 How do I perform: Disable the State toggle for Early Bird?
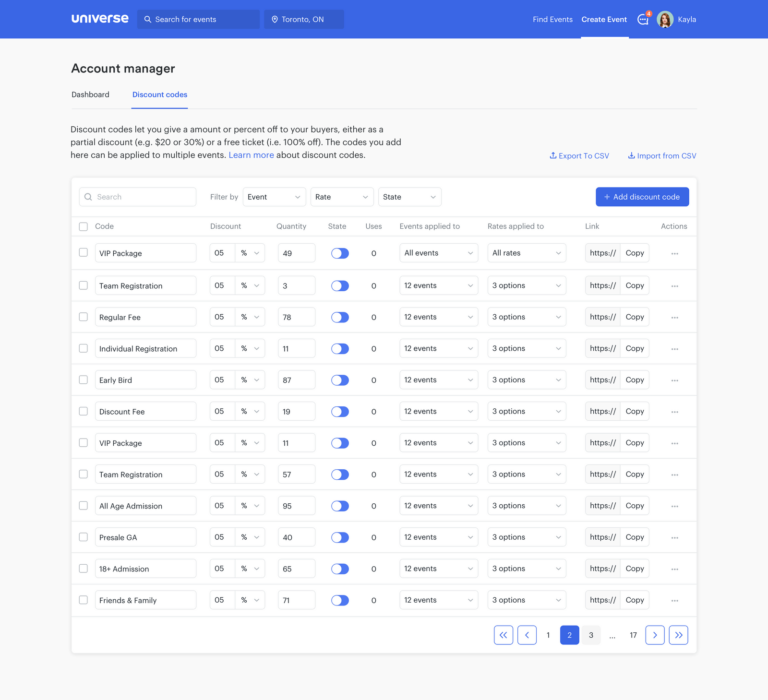click(340, 380)
